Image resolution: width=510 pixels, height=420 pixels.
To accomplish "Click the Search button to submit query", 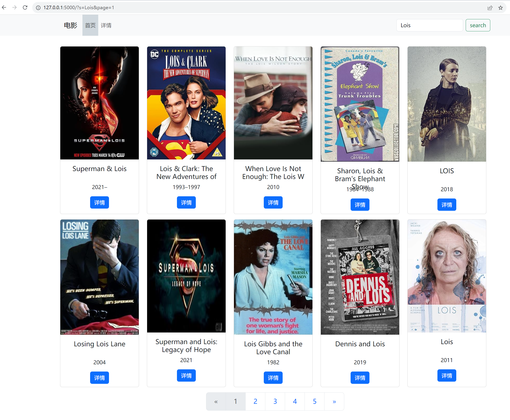I will pyautogui.click(x=478, y=25).
